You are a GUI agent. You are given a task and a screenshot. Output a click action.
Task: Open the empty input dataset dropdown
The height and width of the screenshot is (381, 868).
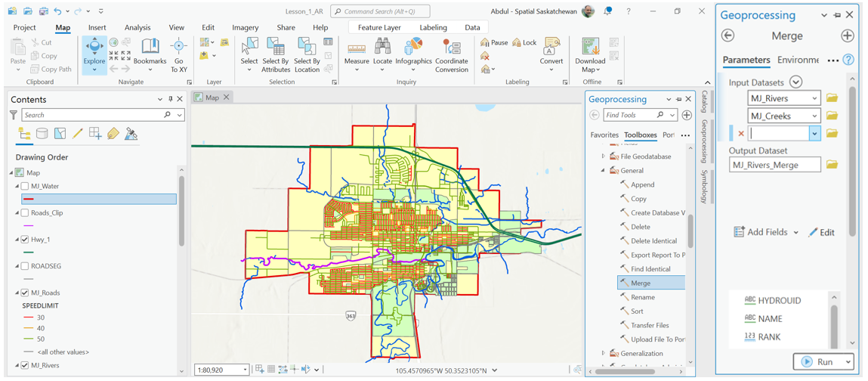[814, 133]
